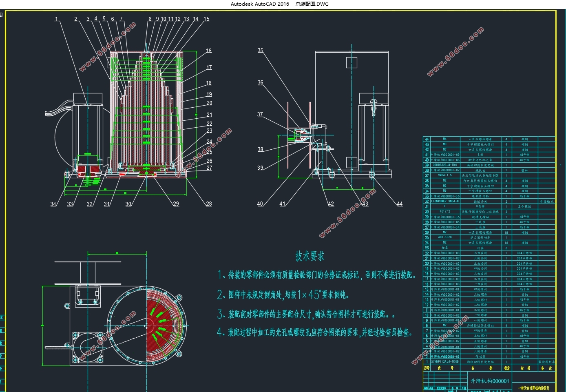Select part callout number 16
This screenshot has width=566, height=392.
pos(209,51)
